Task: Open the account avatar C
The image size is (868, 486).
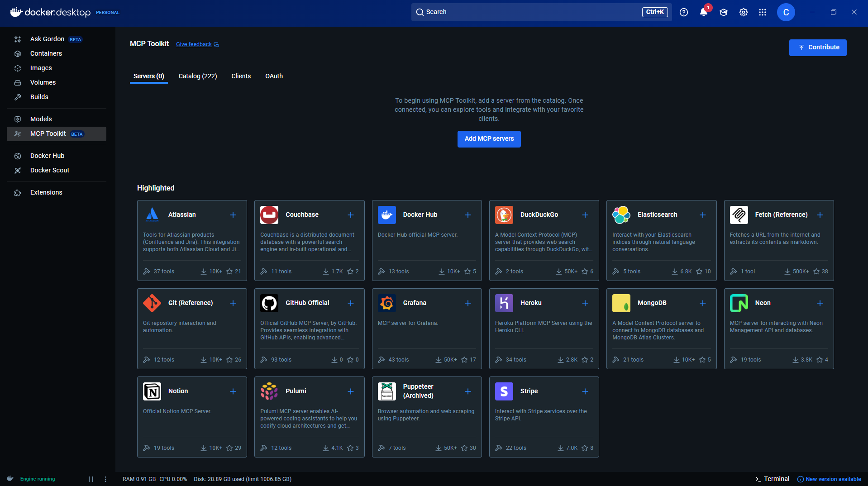Action: coord(786,12)
